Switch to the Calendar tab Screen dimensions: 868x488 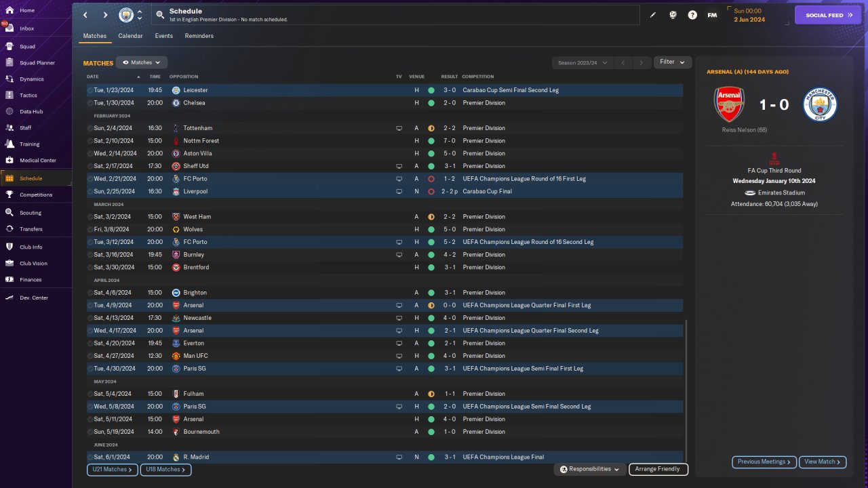coord(130,36)
